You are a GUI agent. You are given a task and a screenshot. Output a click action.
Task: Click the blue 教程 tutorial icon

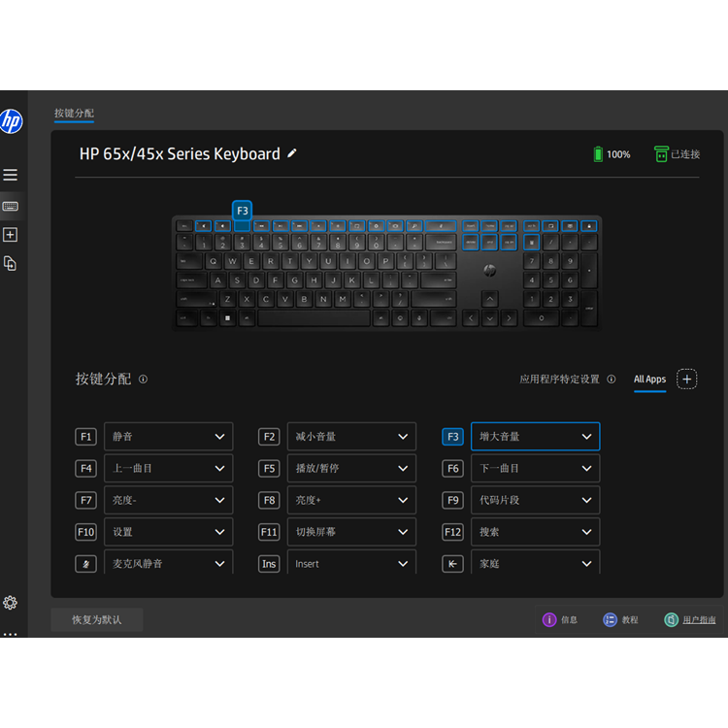coord(610,619)
